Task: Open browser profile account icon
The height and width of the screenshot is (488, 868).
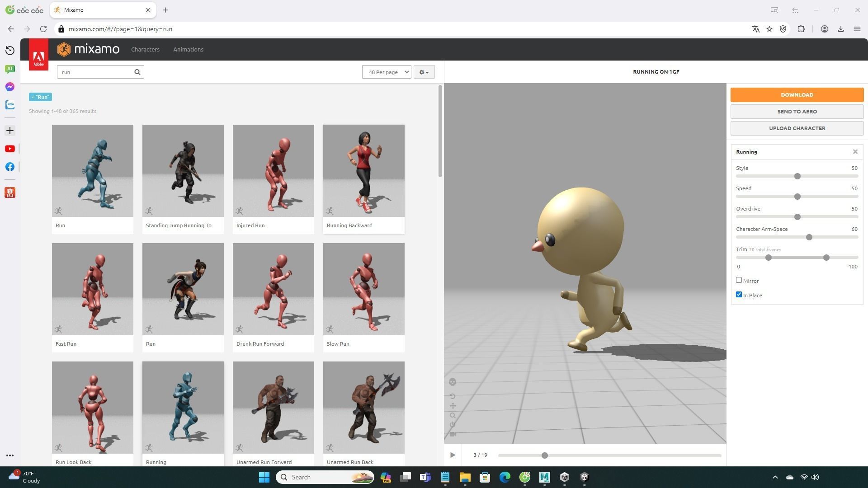Action: 825,29
